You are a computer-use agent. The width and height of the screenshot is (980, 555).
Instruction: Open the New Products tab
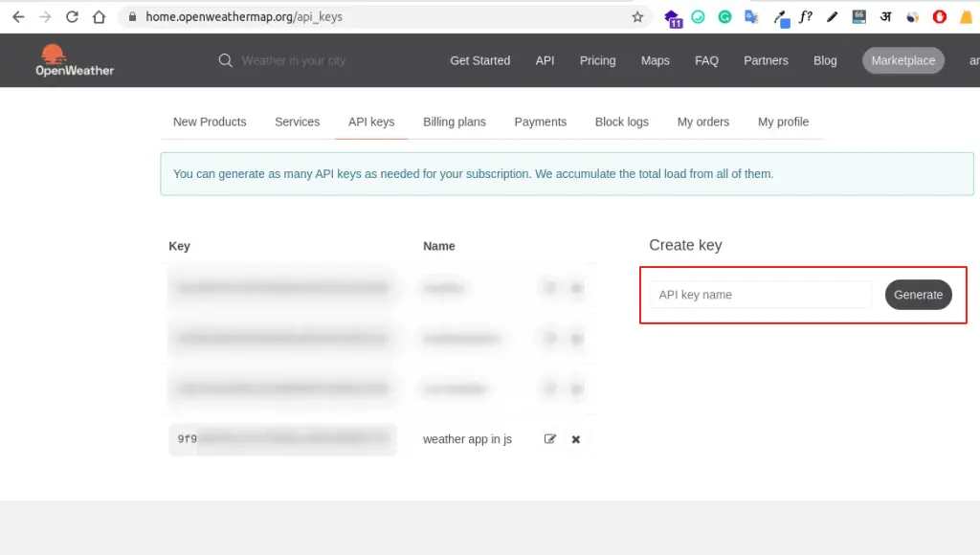click(x=210, y=122)
